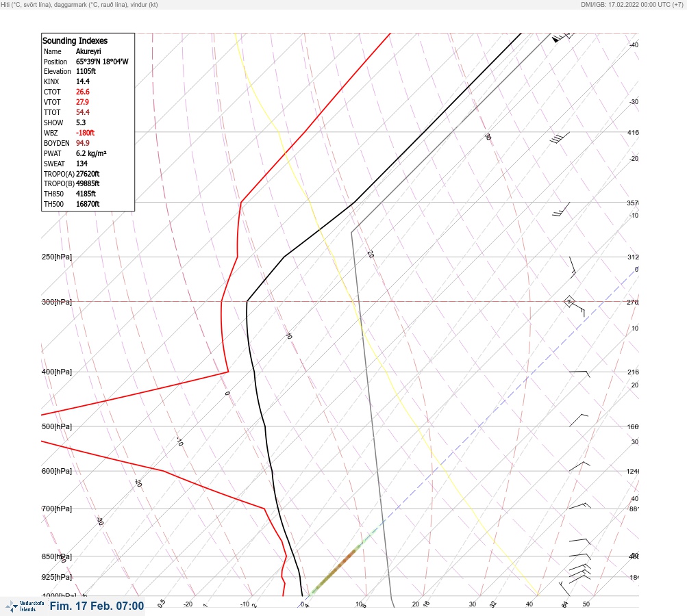
Task: Click the 'Sounding Indexes' heading
Action: click(75, 40)
